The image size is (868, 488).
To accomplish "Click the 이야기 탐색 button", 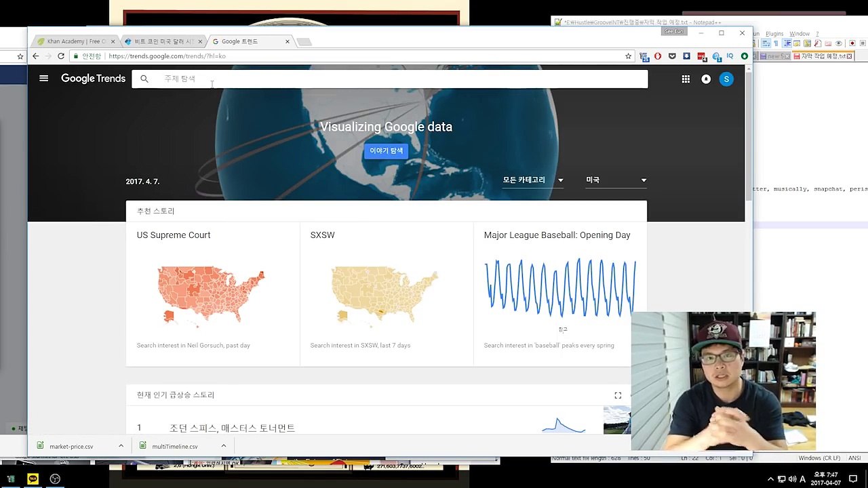I will coord(386,150).
